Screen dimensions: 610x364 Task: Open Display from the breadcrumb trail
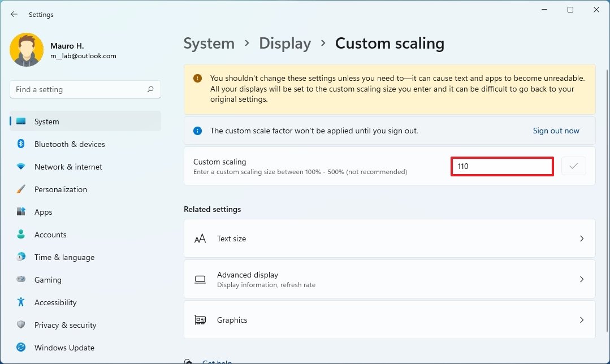285,43
